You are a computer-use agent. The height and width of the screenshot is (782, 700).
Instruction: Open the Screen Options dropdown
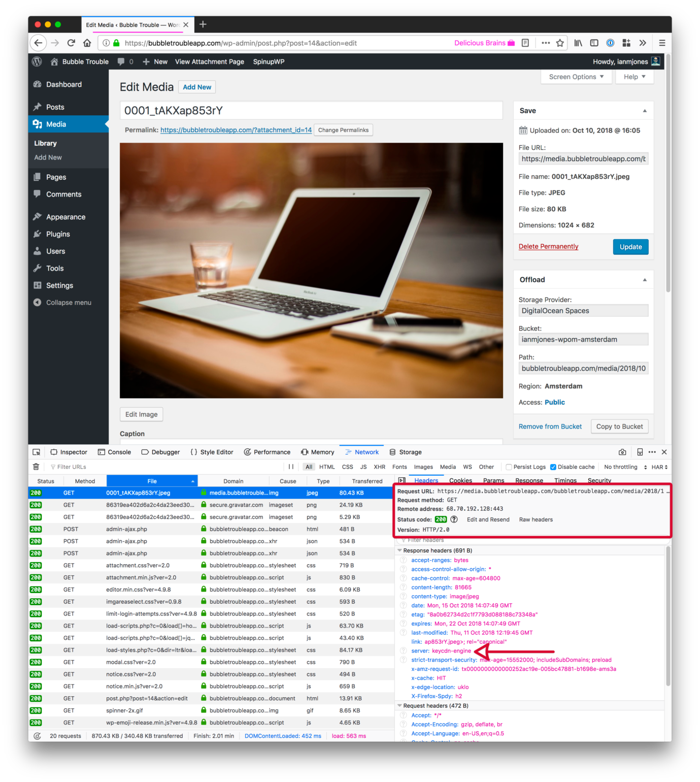(x=577, y=77)
